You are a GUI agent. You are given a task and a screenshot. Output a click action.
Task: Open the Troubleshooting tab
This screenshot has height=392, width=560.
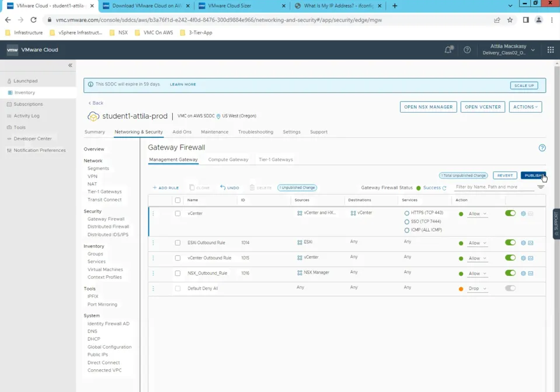tap(255, 132)
